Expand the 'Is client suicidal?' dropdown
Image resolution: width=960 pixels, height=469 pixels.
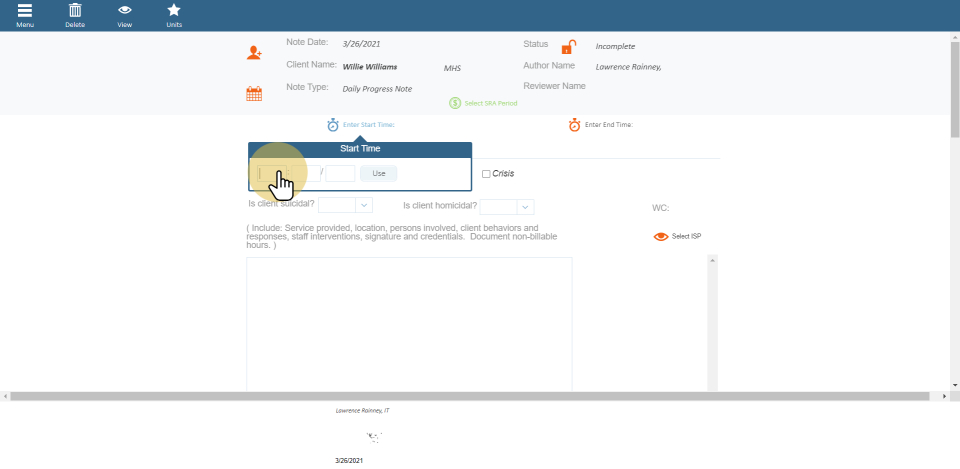tap(363, 205)
